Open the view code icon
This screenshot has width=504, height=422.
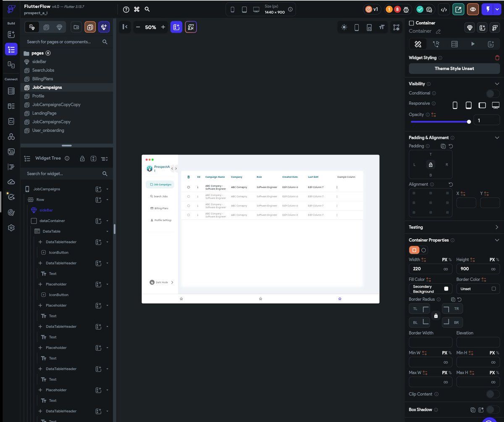[443, 9]
